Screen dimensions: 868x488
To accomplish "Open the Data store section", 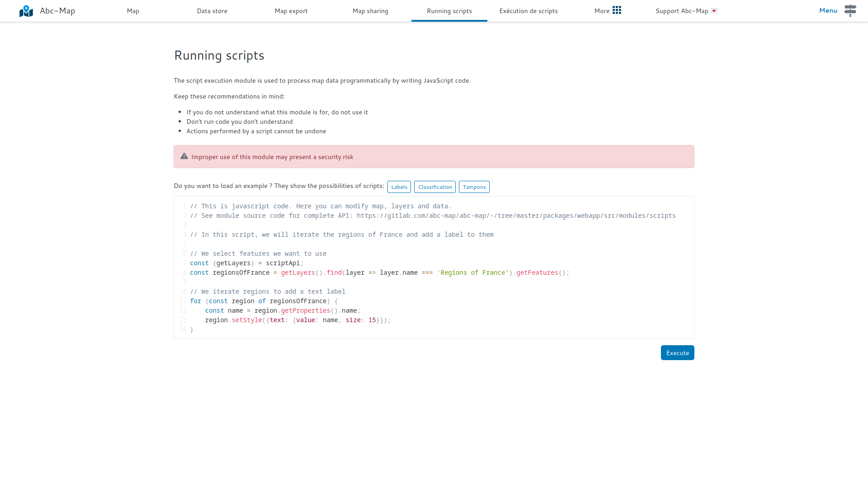I will [x=212, y=11].
